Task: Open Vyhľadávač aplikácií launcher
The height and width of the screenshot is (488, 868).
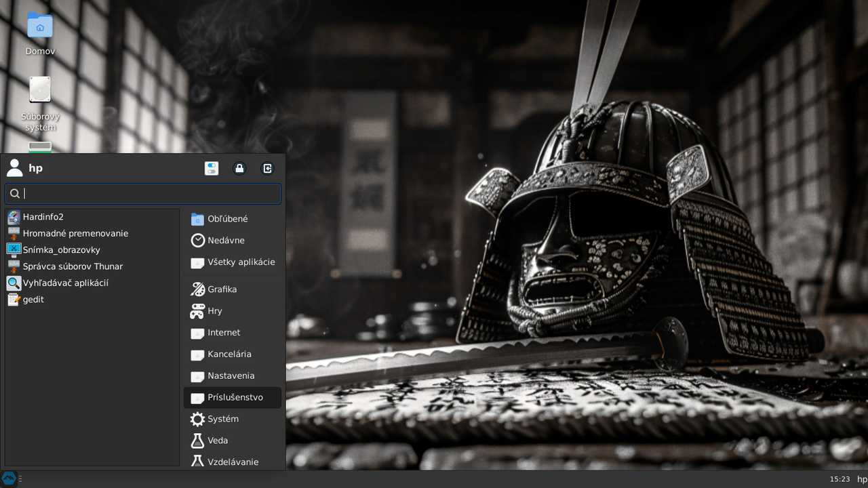Action: point(92,283)
